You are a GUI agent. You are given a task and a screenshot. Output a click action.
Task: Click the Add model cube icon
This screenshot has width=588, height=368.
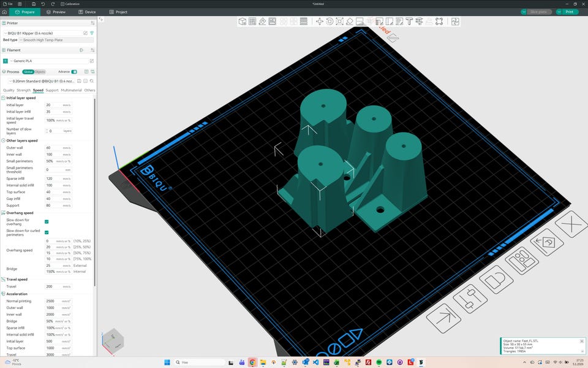coord(243,21)
